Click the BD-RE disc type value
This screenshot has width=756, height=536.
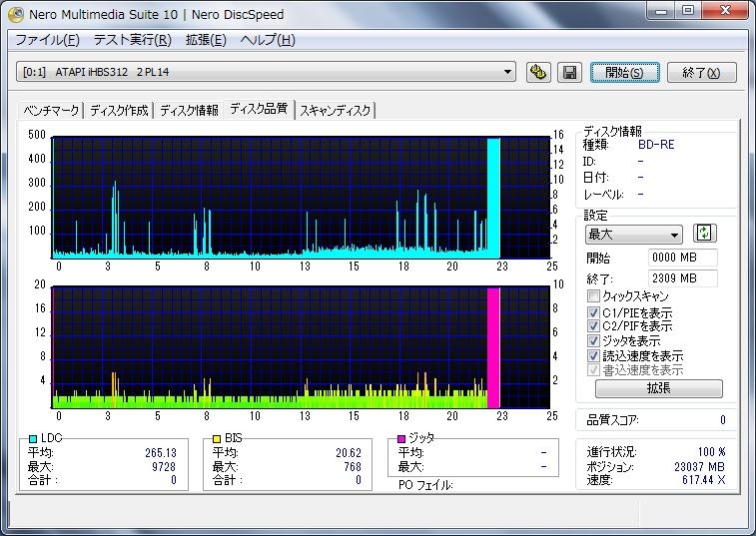click(x=656, y=145)
